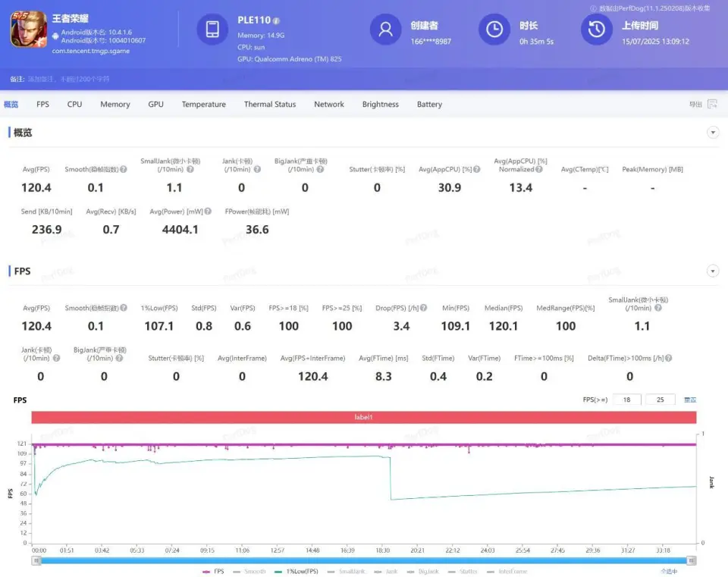This screenshot has width=728, height=577.
Task: Click help icon next to Drop(FPS)
Action: point(424,308)
